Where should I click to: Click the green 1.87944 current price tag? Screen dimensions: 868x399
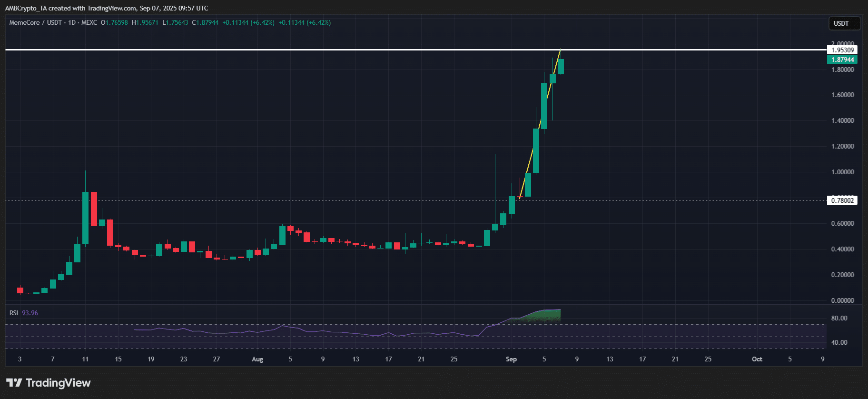tap(842, 60)
